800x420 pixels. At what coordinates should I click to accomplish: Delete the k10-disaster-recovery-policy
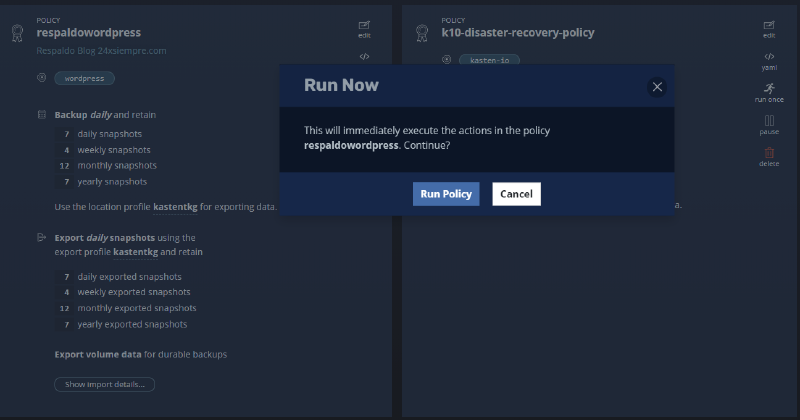tap(769, 157)
